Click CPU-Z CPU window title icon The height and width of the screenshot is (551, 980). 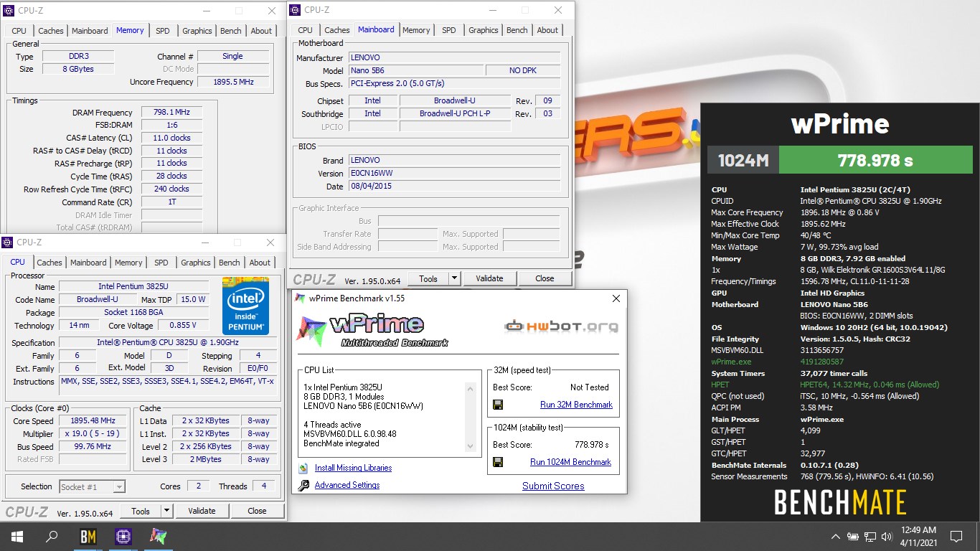[7, 242]
